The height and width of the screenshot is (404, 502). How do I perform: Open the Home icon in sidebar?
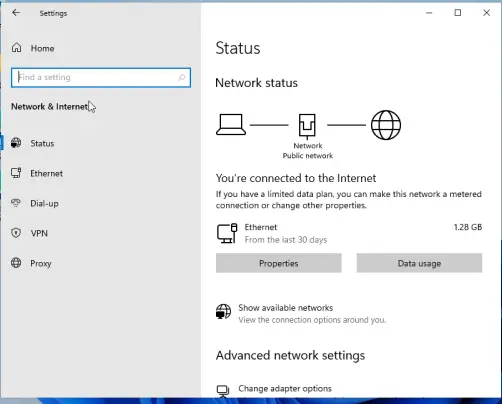[x=16, y=48]
